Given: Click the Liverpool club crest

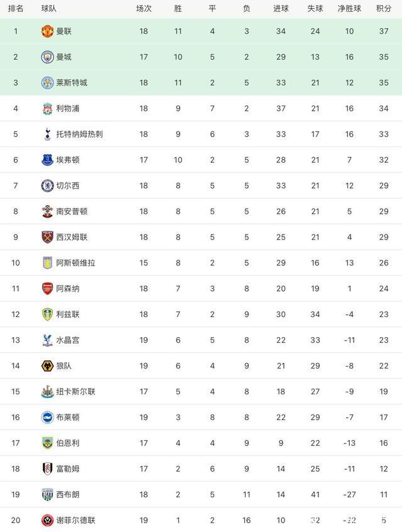Looking at the screenshot, I should click(x=47, y=109).
